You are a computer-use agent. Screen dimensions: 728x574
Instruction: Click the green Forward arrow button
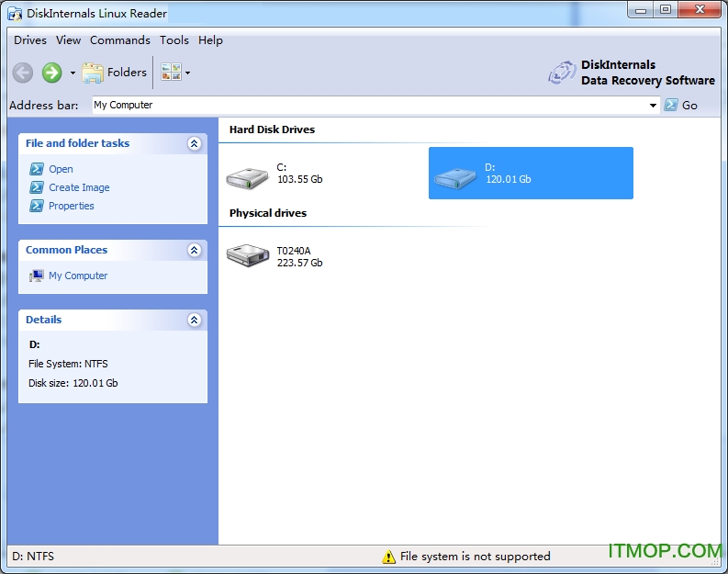pos(51,73)
